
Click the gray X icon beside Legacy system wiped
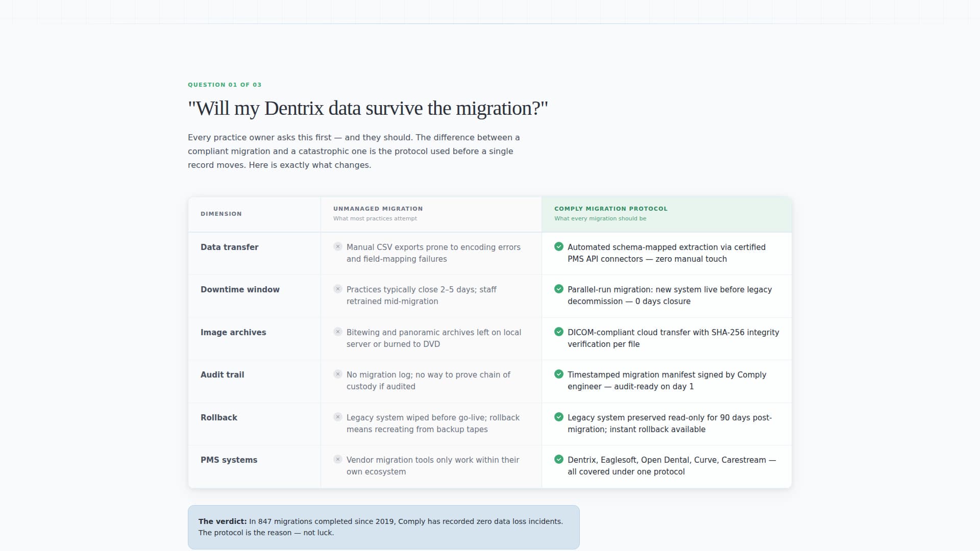tap(337, 417)
